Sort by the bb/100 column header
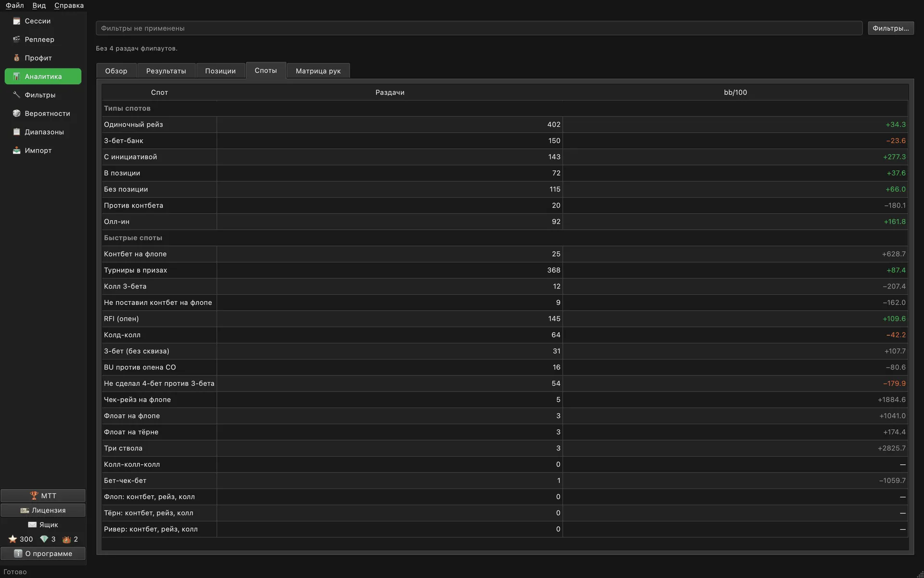Image resolution: width=924 pixels, height=578 pixels. pos(735,92)
